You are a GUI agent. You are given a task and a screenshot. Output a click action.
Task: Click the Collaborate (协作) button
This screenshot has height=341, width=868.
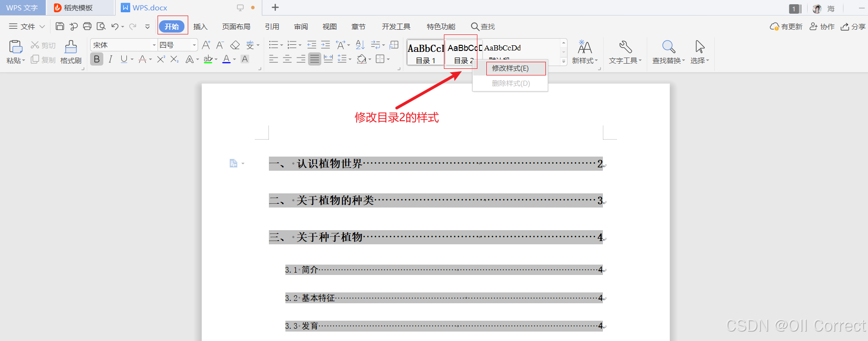822,26
